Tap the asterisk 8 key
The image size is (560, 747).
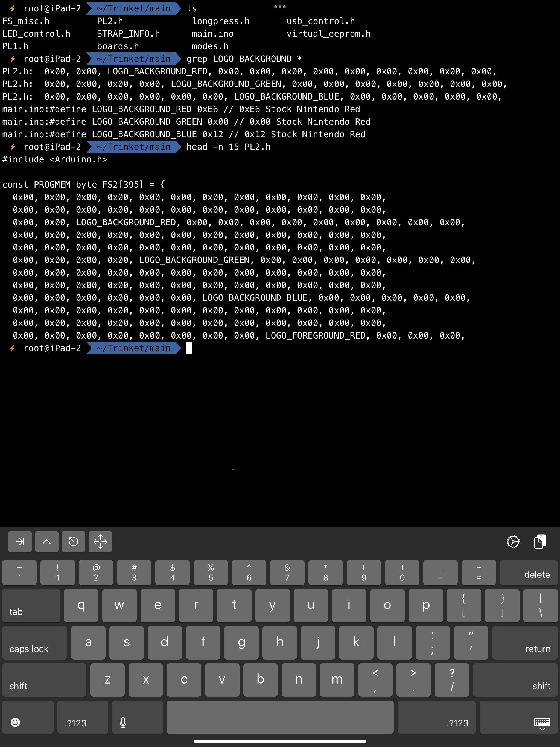pyautogui.click(x=326, y=573)
